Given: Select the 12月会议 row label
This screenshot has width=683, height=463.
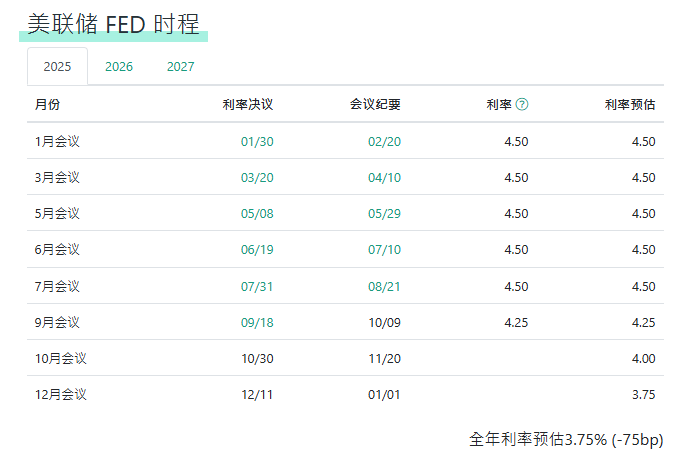Looking at the screenshot, I should click(60, 394).
